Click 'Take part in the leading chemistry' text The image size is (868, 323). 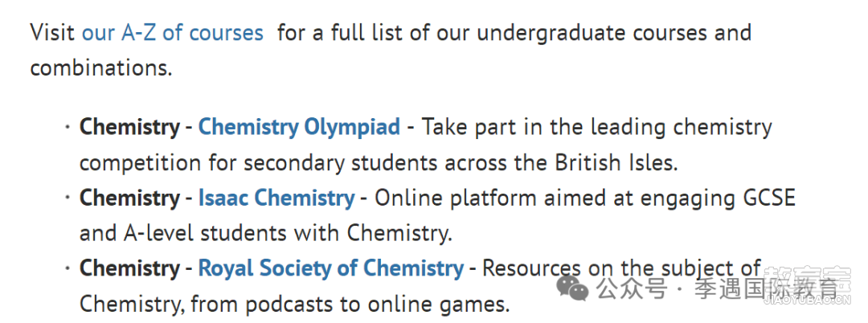(x=596, y=128)
